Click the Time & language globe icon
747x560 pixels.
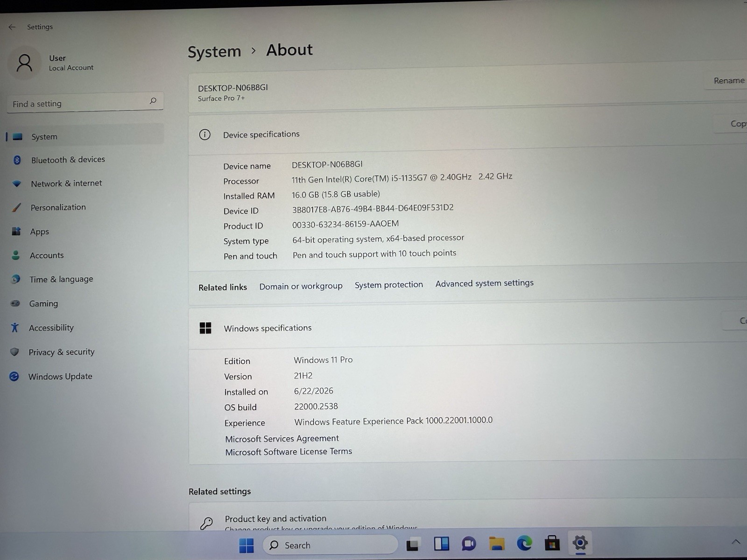coord(15,279)
